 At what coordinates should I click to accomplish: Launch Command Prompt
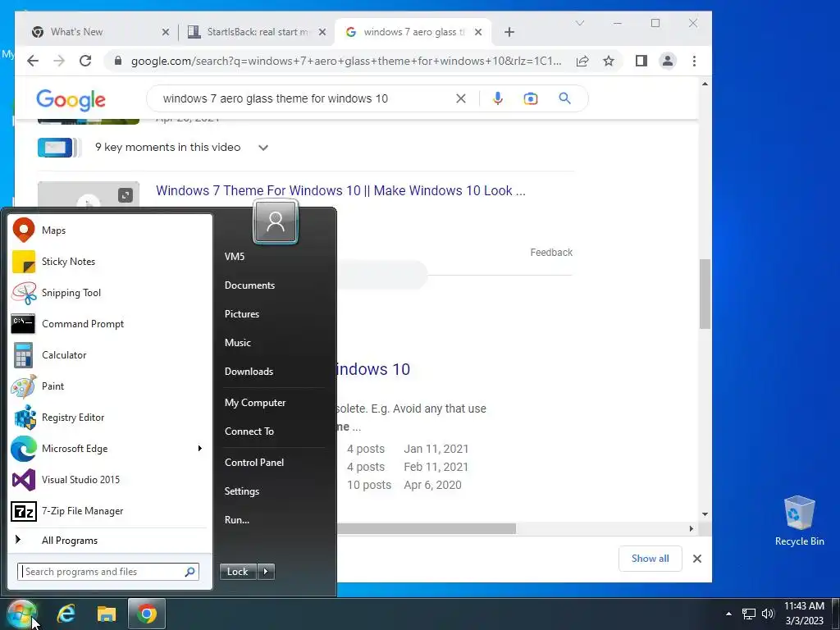point(109,323)
